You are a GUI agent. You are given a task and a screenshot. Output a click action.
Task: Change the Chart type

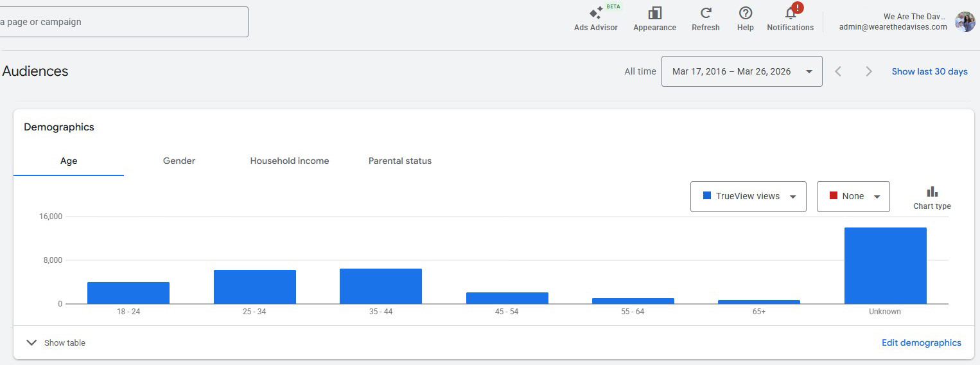tap(932, 197)
